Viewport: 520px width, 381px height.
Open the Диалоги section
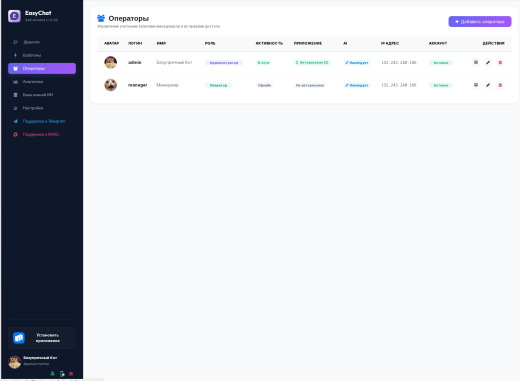coord(42,42)
